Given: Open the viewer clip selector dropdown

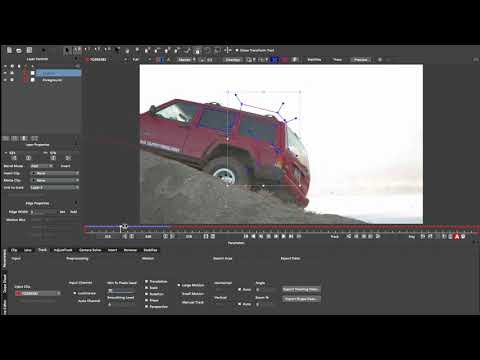Looking at the screenshot, I should tap(105, 60).
